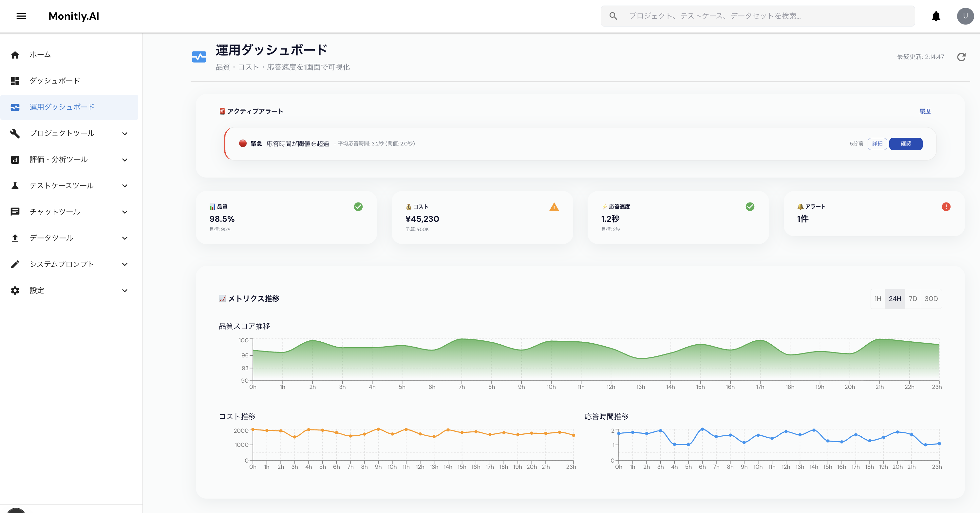
Task: Click the refresh icon next to 最終更新
Action: 962,57
